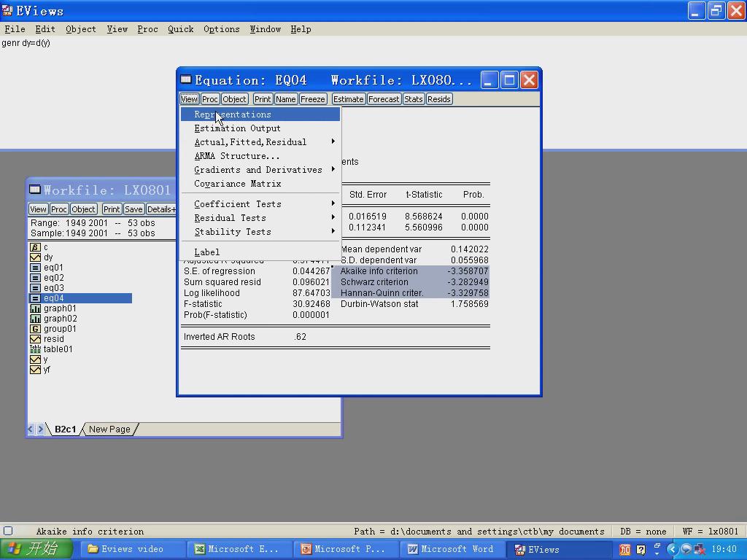Click the help question-mark tray icon
Viewport: 747px width, 560px height.
pos(640,550)
